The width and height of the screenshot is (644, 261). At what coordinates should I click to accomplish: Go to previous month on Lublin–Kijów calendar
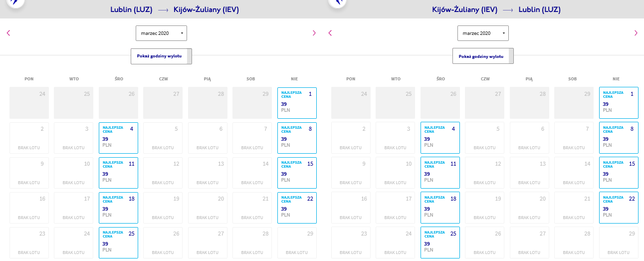pos(8,33)
